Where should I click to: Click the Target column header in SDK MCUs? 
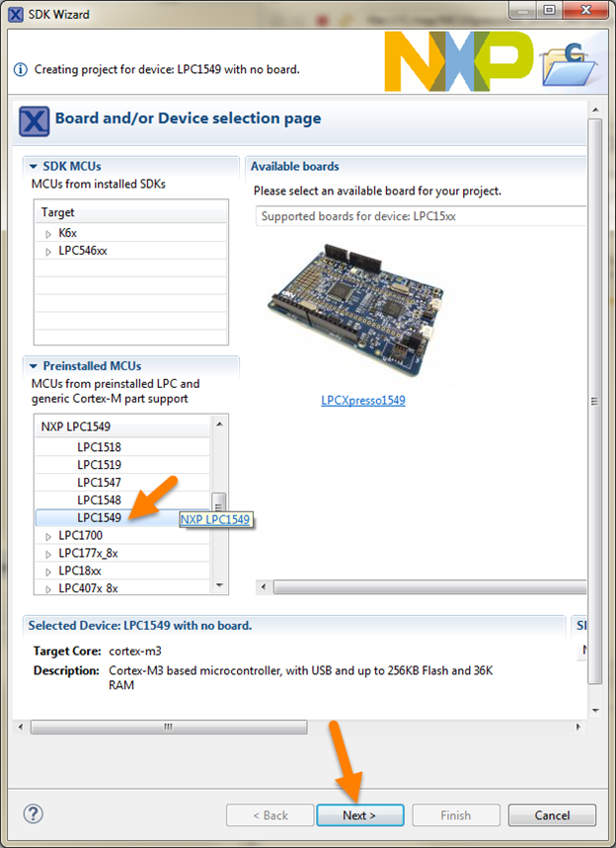[x=131, y=212]
